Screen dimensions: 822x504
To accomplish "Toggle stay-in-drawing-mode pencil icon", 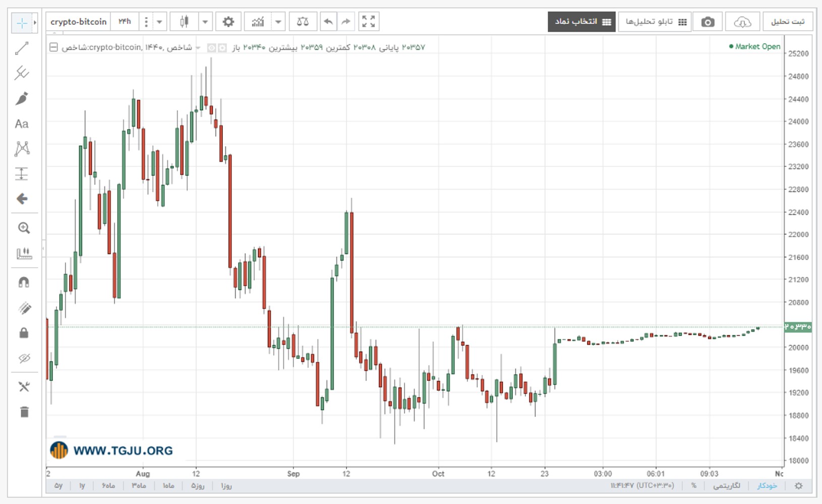I will pyautogui.click(x=24, y=308).
